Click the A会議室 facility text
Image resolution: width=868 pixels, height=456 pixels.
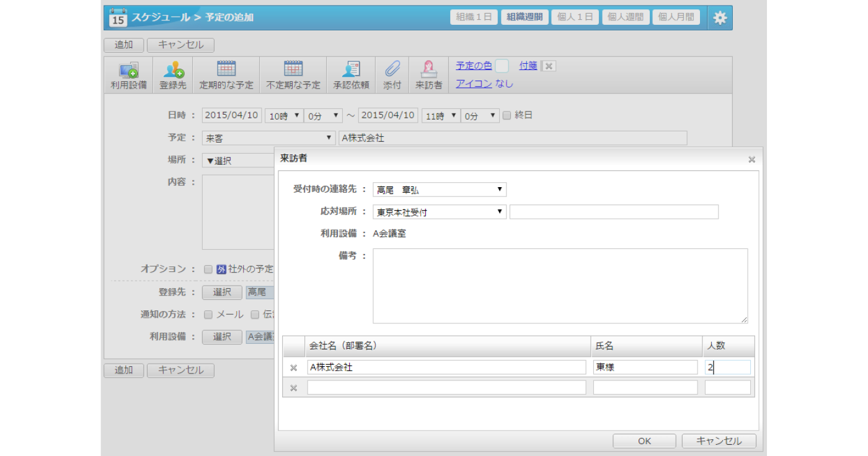pos(389,234)
